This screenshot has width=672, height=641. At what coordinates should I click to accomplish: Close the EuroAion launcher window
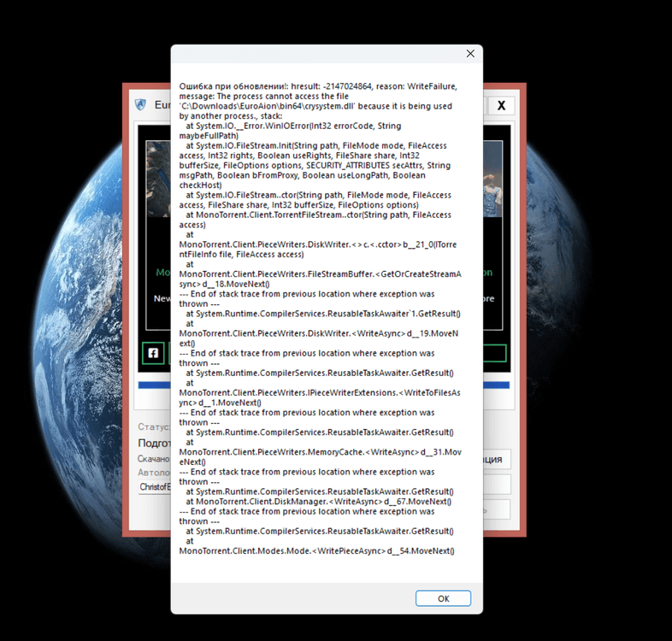click(501, 106)
